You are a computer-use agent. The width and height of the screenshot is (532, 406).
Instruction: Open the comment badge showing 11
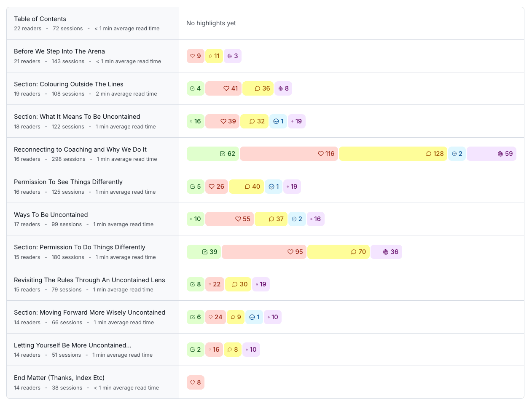pyautogui.click(x=214, y=56)
